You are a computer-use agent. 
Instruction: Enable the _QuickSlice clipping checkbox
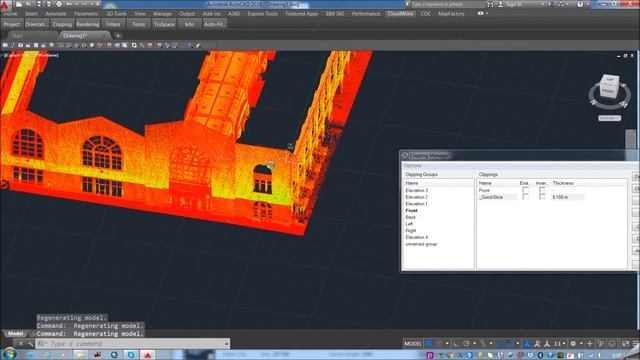point(525,197)
